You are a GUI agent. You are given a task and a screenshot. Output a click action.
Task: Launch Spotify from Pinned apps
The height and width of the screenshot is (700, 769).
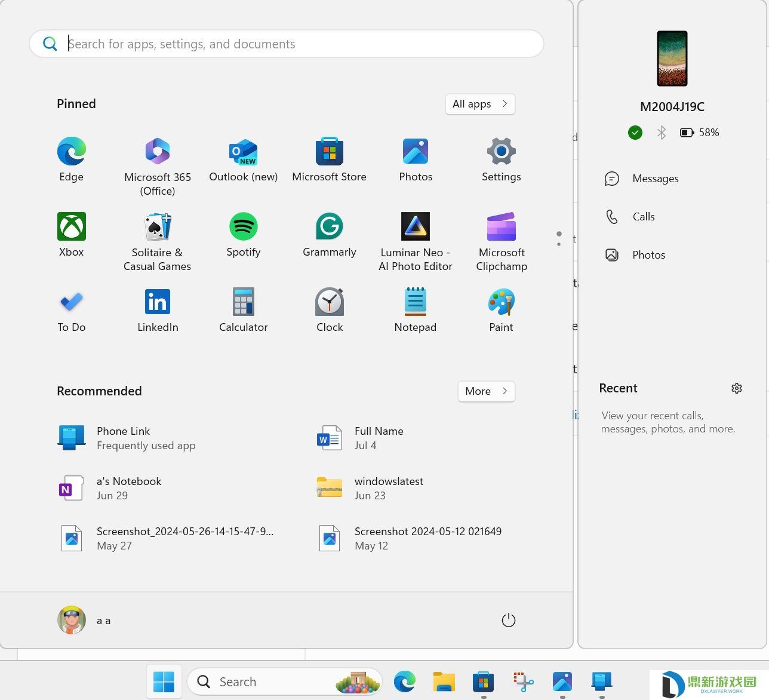pyautogui.click(x=244, y=235)
